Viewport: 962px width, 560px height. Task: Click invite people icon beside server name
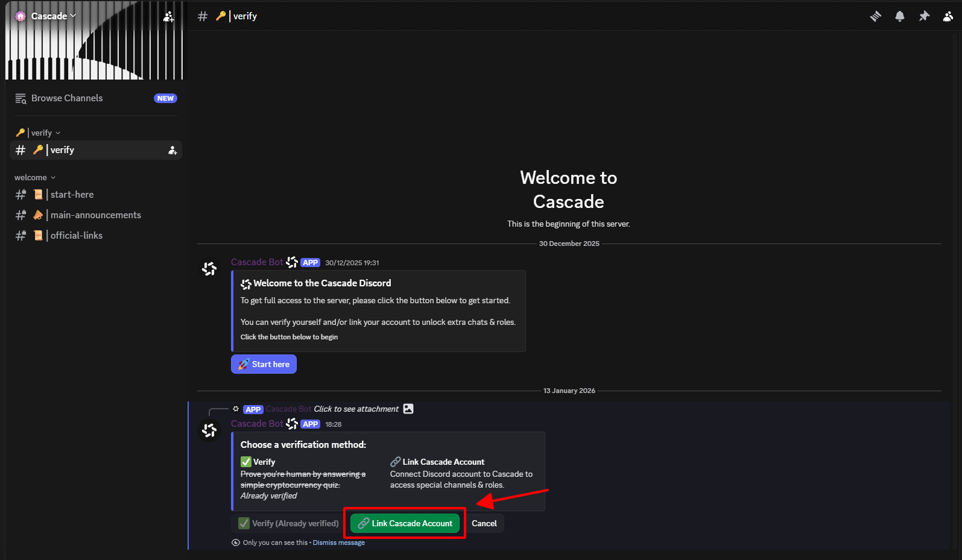tap(169, 17)
